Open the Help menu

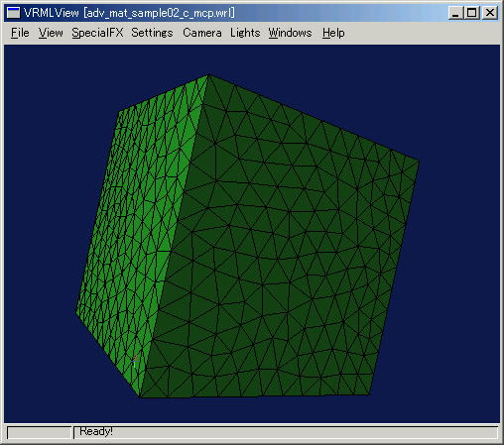333,33
